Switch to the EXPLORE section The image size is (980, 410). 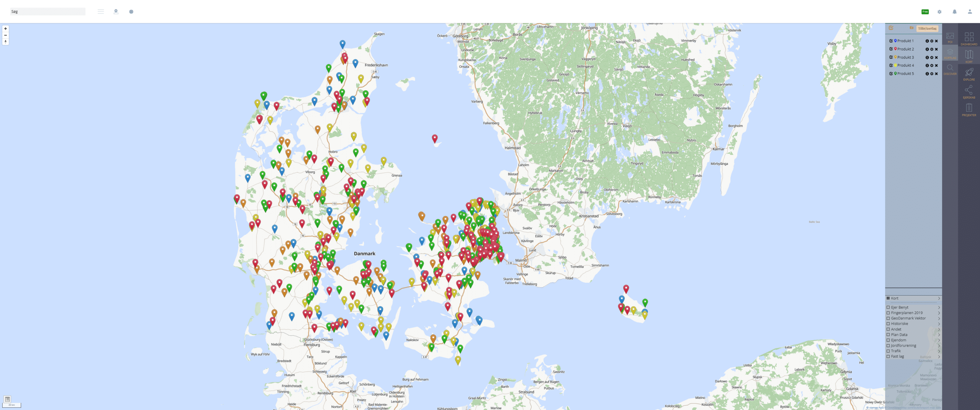click(x=969, y=74)
